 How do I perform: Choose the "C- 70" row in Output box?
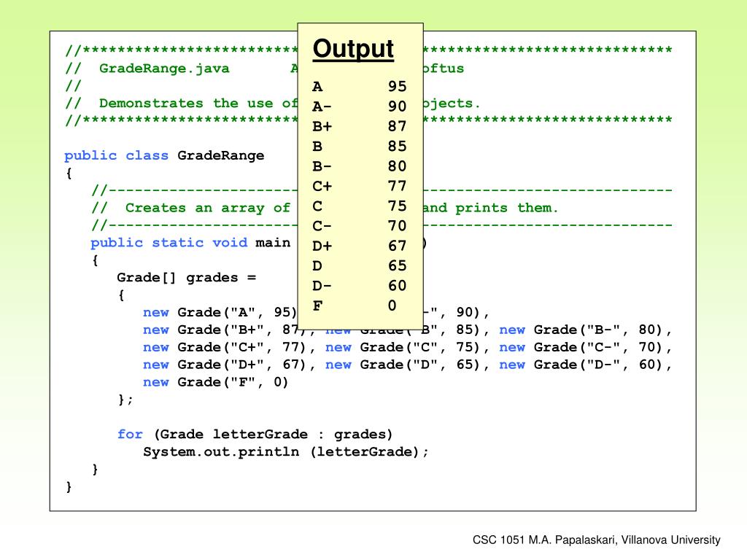tap(360, 226)
